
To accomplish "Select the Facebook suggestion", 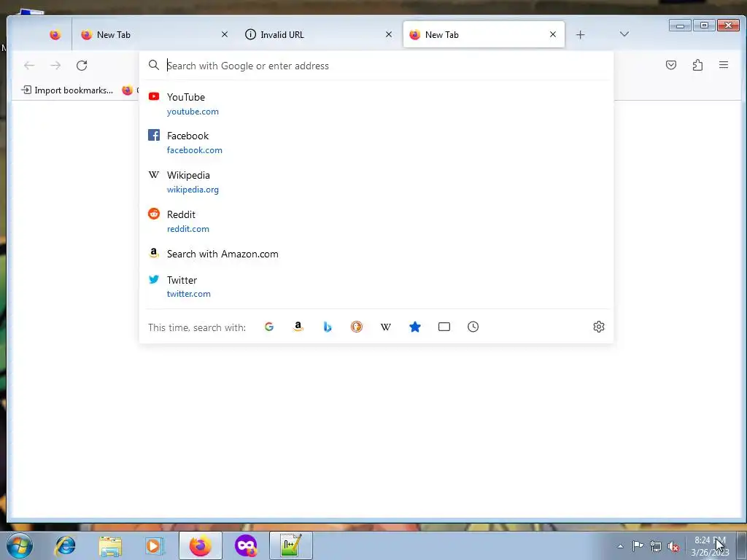I will (x=376, y=142).
